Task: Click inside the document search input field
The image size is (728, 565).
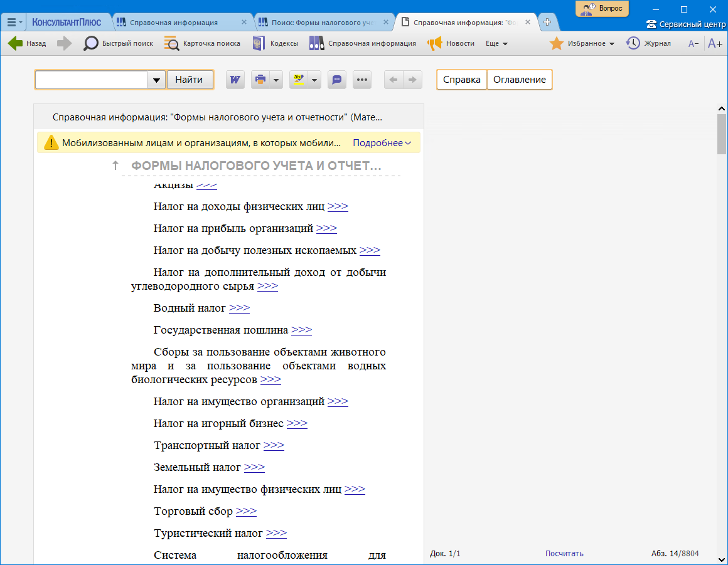Action: pos(91,80)
